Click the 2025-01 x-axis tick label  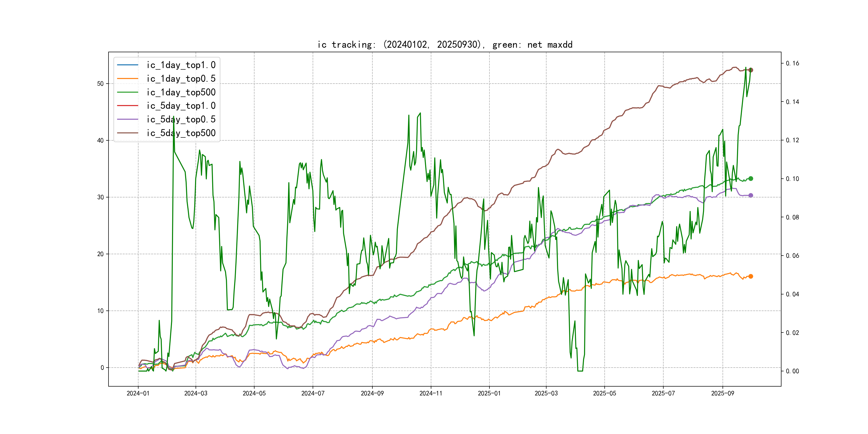point(489,393)
